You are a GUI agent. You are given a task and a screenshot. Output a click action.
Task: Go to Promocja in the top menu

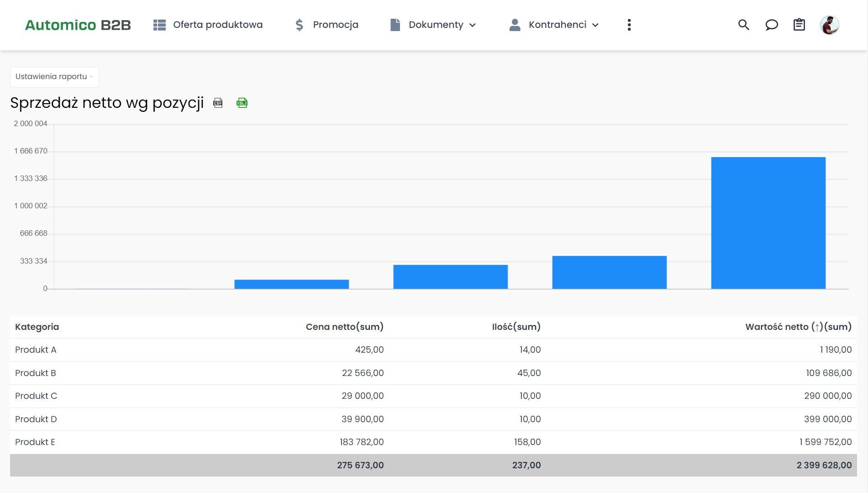335,25
